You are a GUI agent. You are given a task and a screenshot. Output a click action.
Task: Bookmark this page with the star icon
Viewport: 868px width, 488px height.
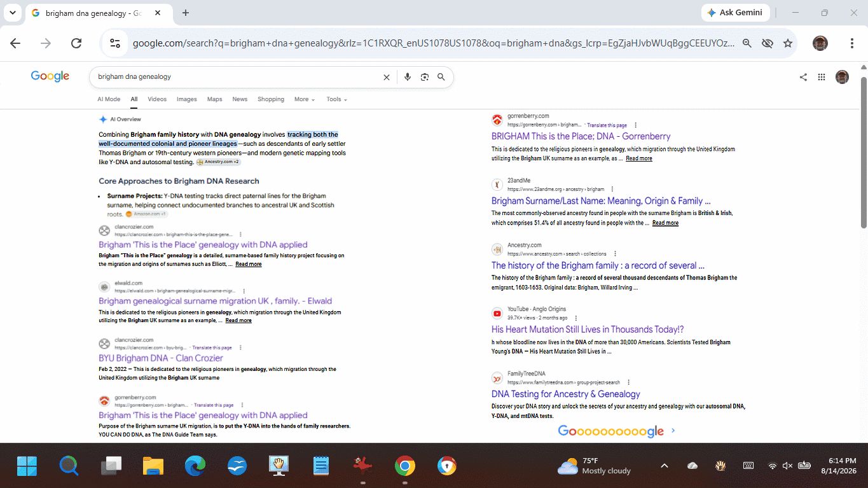point(788,43)
